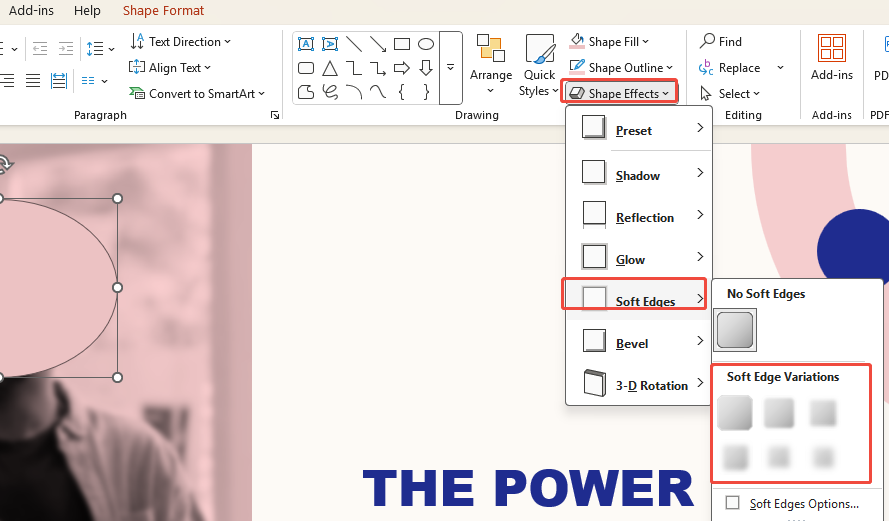The width and height of the screenshot is (889, 521).
Task: Check the Soft Edges Options checkbox
Action: (x=733, y=503)
